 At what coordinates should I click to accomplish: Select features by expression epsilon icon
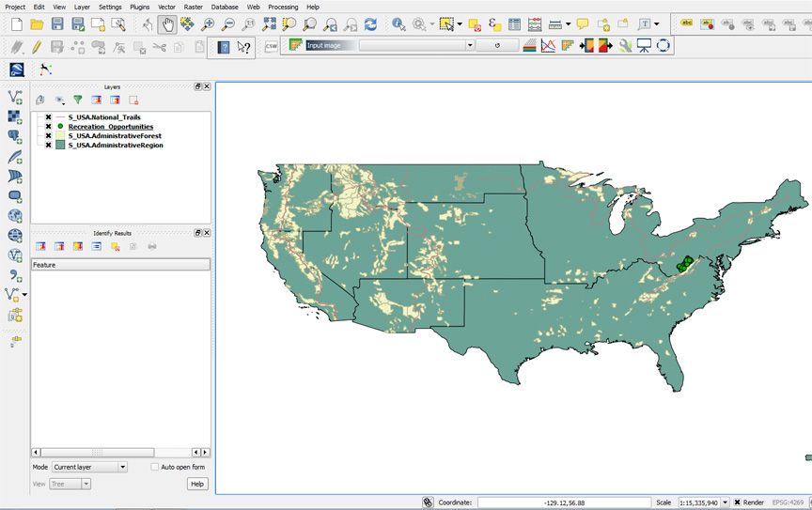494,24
